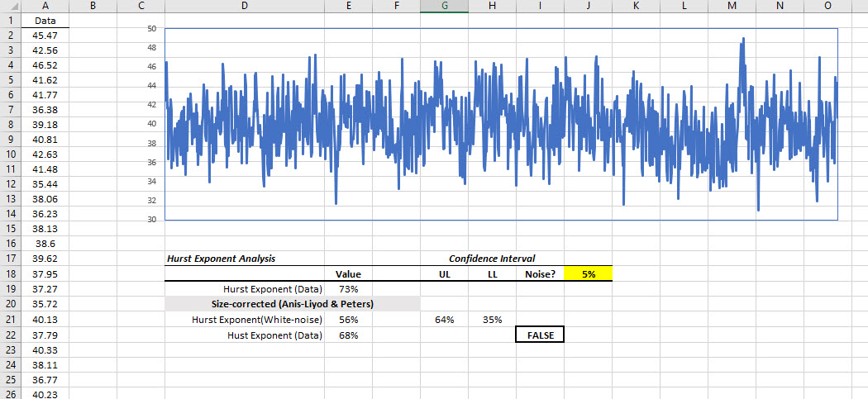
Task: Select cell containing 38.11
Action: 45,364
